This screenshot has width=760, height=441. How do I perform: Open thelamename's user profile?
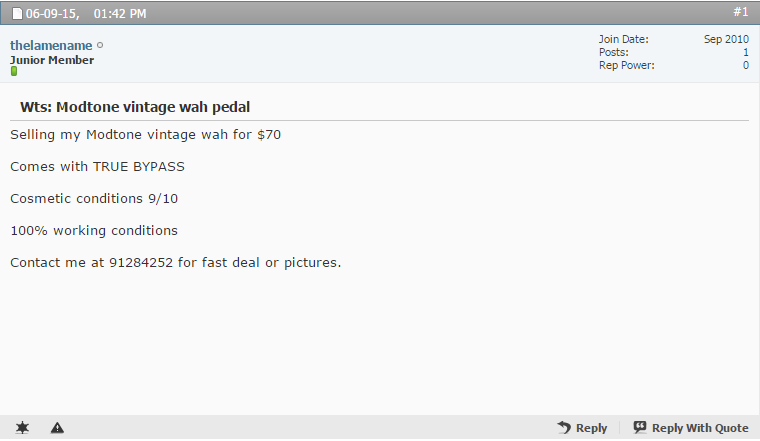(x=51, y=45)
